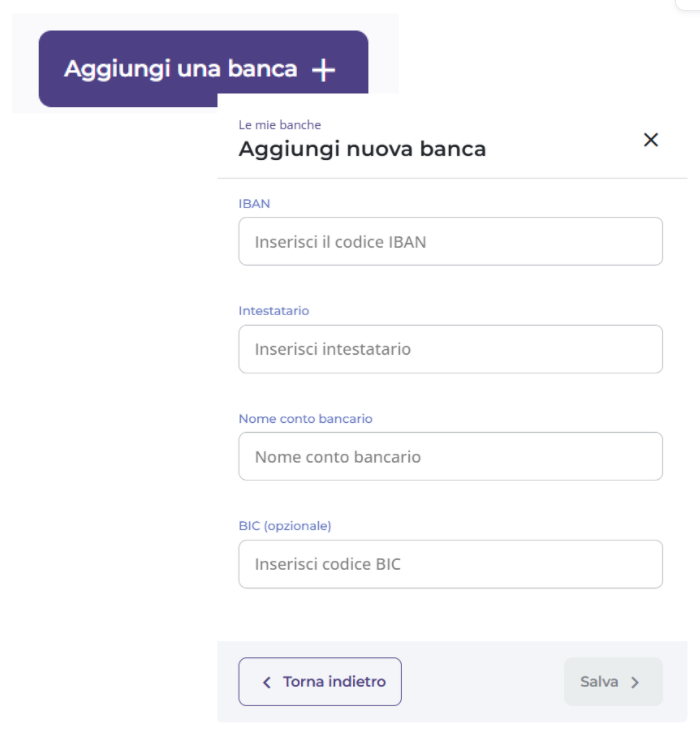The width and height of the screenshot is (700, 749).
Task: Click the Aggiungi nuova banca heading
Action: (x=362, y=150)
